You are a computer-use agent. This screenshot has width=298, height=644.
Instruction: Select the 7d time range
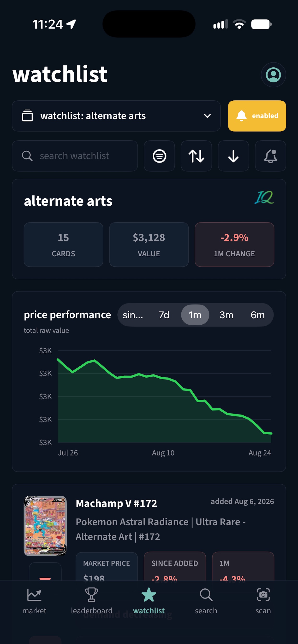click(164, 315)
